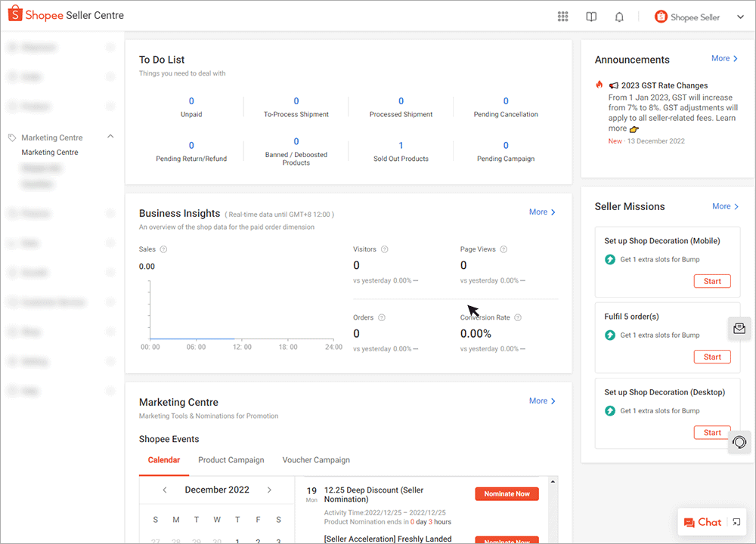Click More in the Announcements panel
This screenshot has width=756, height=544.
click(724, 58)
